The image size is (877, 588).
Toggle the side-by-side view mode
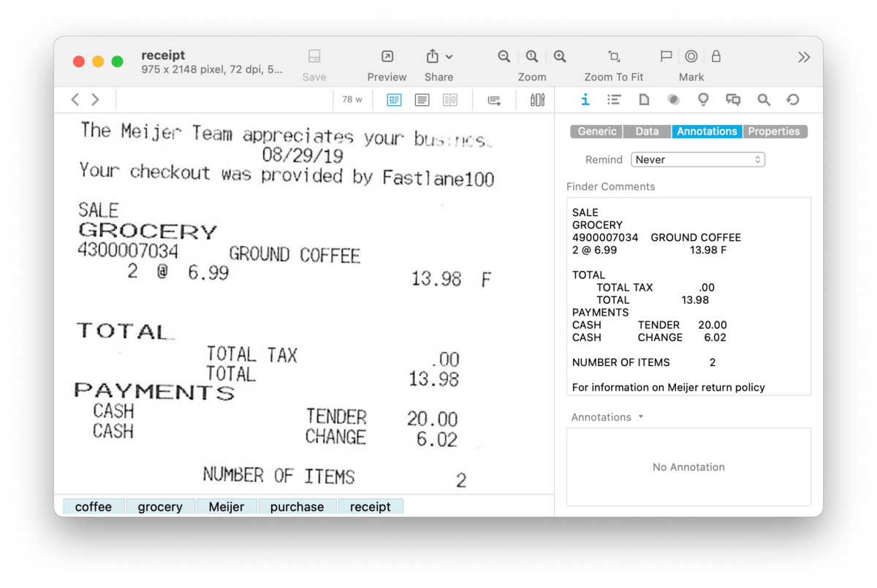point(449,100)
